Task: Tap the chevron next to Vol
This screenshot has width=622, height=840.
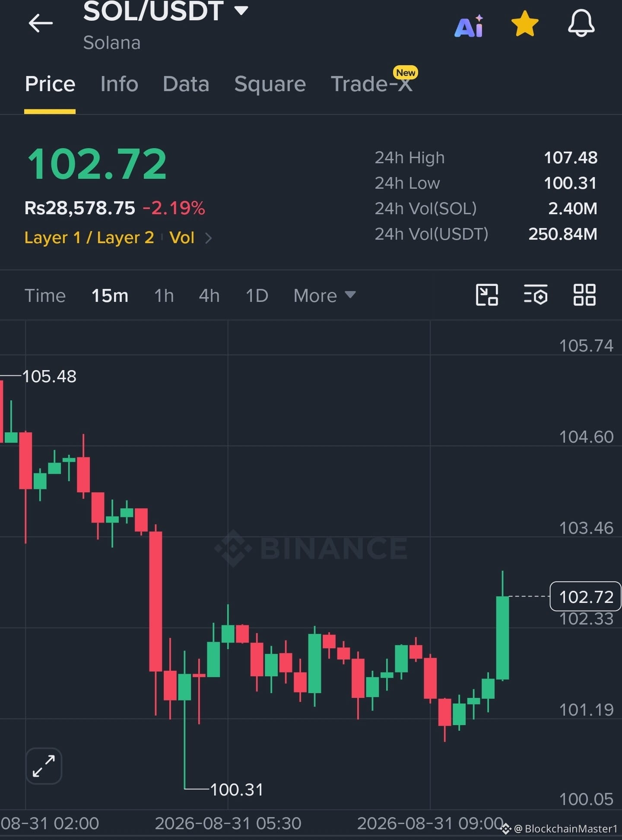Action: (x=208, y=238)
